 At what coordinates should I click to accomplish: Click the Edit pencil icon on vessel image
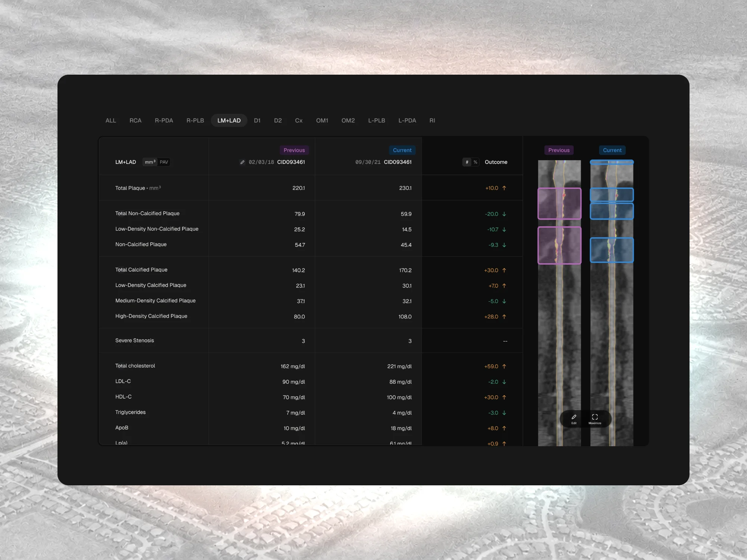tap(574, 417)
